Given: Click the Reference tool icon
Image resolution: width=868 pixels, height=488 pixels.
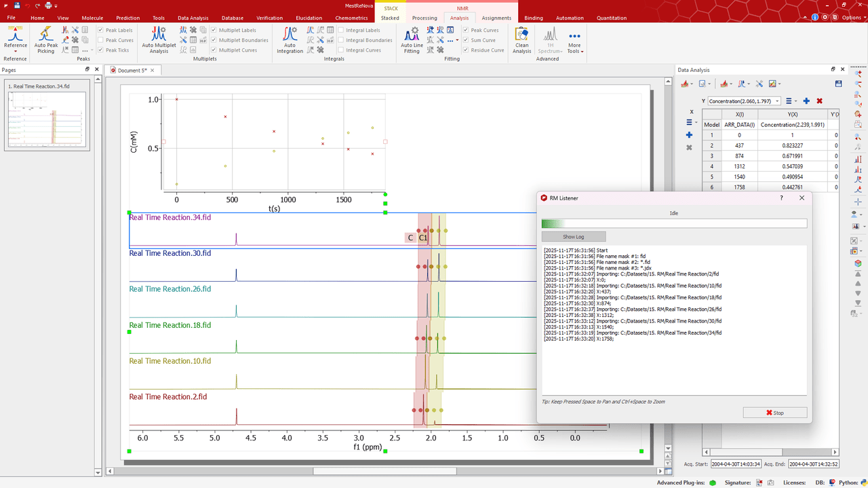Looking at the screenshot, I should click(16, 34).
